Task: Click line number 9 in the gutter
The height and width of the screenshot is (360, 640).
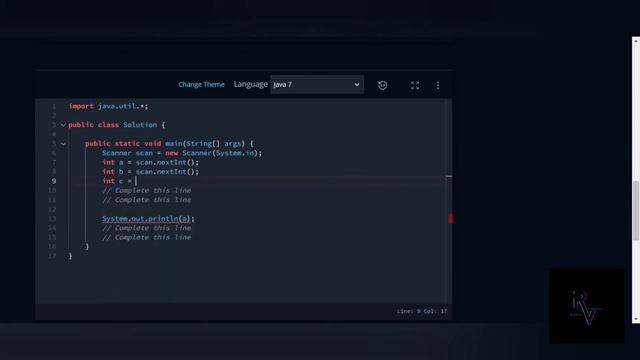Action: [53, 181]
